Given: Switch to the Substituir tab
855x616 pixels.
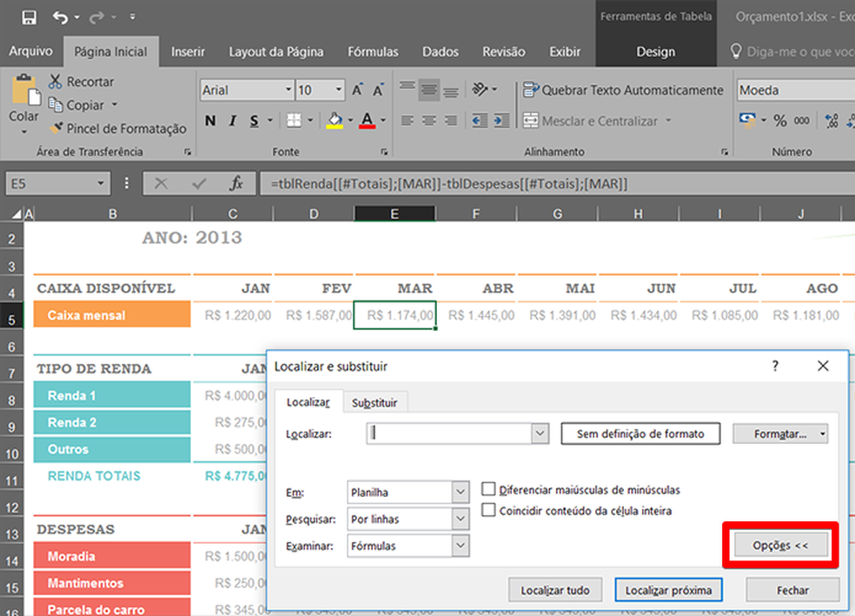Looking at the screenshot, I should tap(374, 402).
